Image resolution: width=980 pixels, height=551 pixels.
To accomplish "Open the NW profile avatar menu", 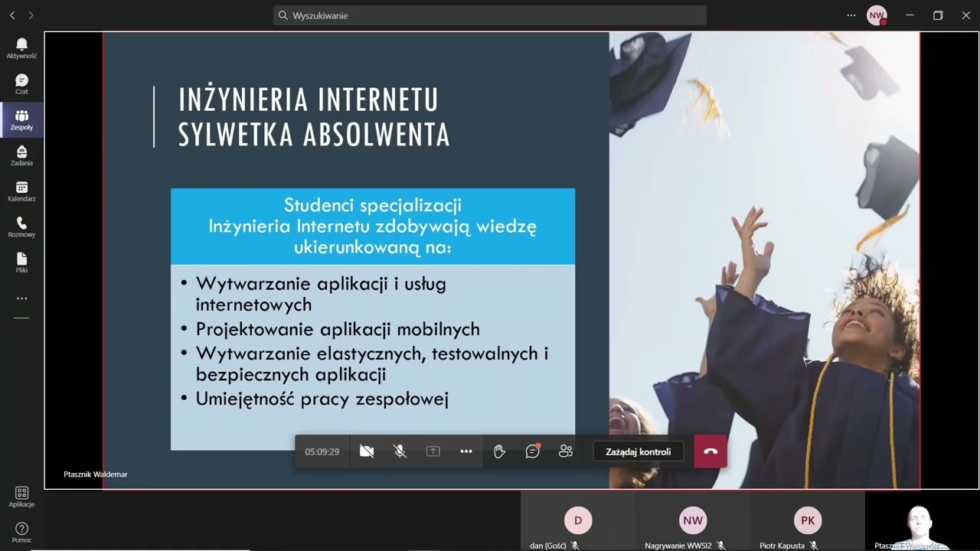I will tap(877, 15).
